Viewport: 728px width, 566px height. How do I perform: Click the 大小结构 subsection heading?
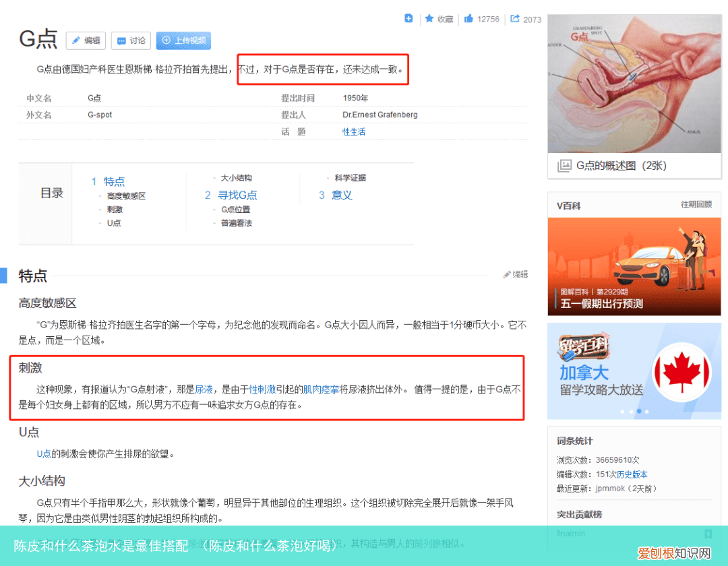42,480
